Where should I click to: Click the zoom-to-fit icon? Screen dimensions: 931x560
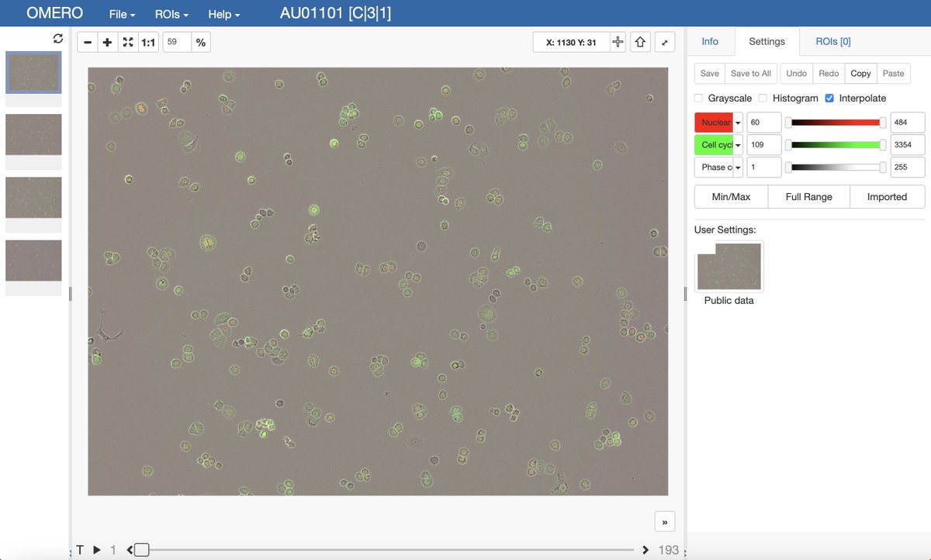128,43
